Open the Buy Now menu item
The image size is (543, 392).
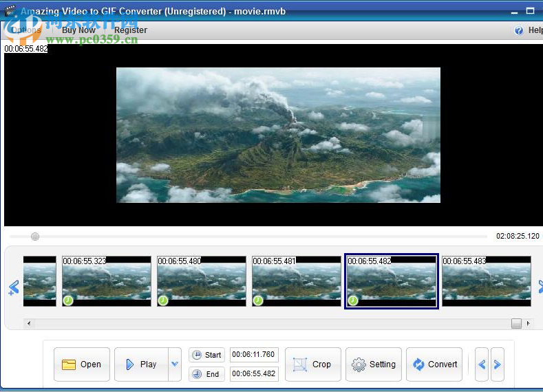(78, 30)
